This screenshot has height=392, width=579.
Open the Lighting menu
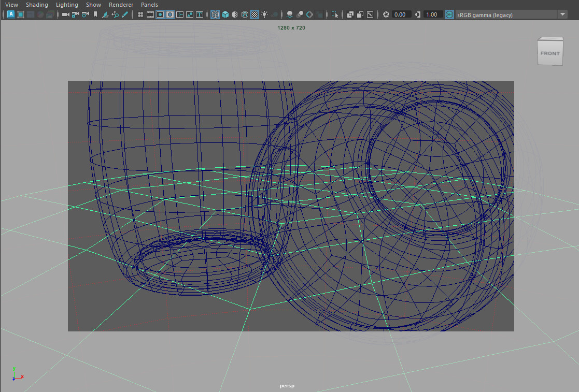point(67,5)
